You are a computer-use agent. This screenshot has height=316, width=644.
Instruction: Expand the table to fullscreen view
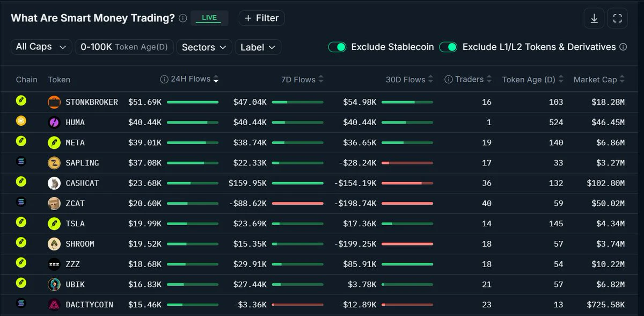pyautogui.click(x=617, y=18)
